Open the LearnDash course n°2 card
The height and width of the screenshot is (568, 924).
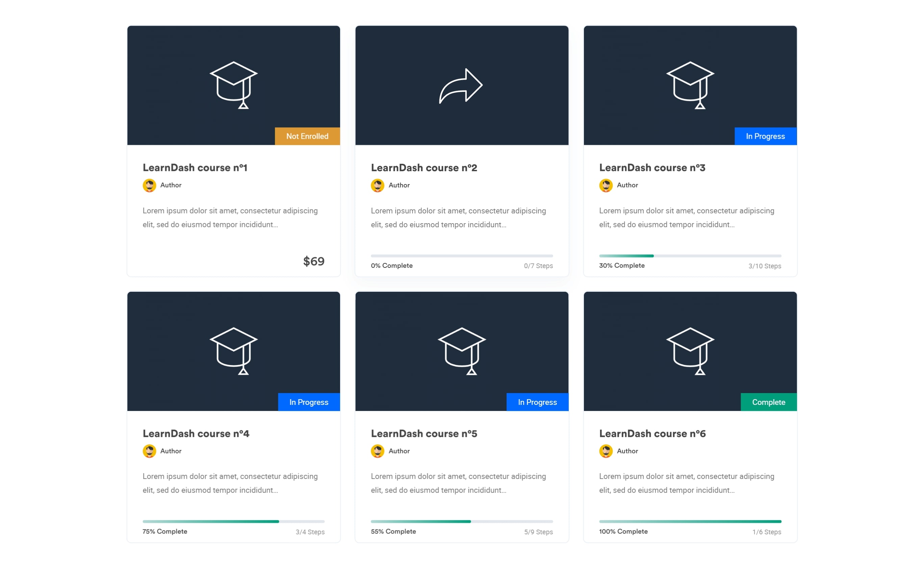[424, 167]
